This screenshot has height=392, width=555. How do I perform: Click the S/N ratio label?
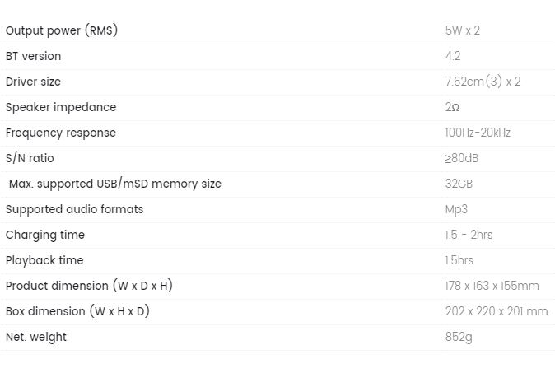(x=30, y=158)
